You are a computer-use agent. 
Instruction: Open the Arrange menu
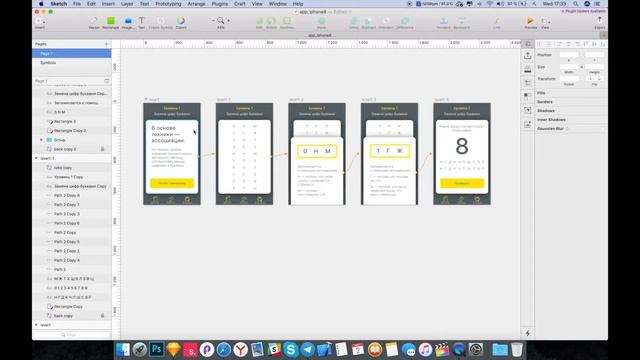(196, 4)
